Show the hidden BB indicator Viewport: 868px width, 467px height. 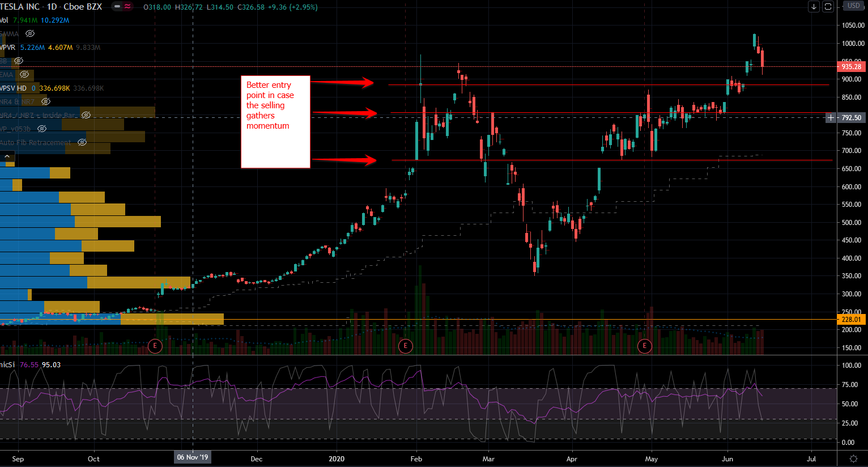[x=19, y=61]
